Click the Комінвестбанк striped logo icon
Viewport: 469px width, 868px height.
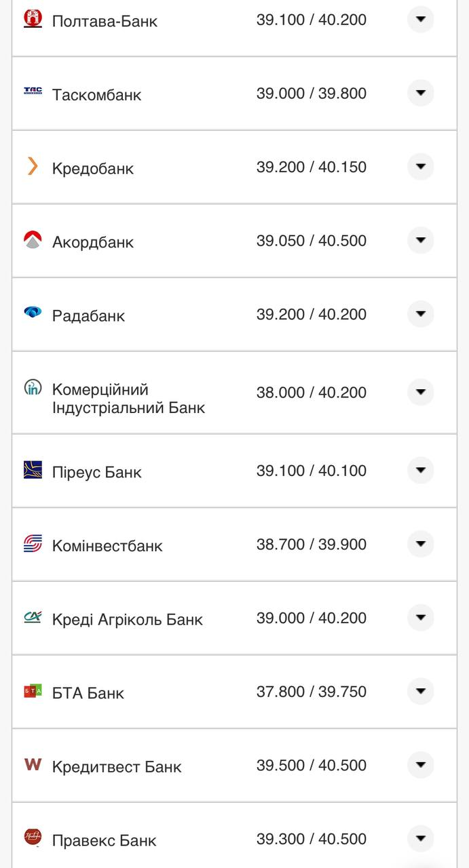33,544
